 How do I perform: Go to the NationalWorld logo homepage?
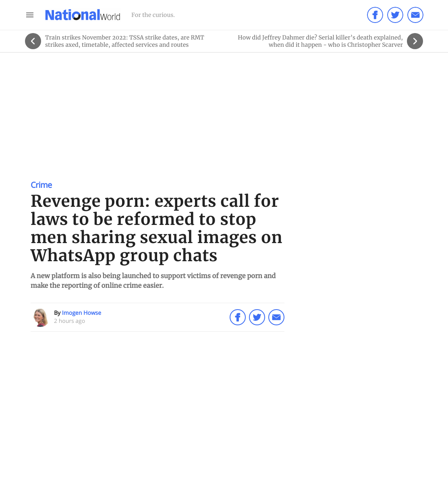pyautogui.click(x=83, y=15)
